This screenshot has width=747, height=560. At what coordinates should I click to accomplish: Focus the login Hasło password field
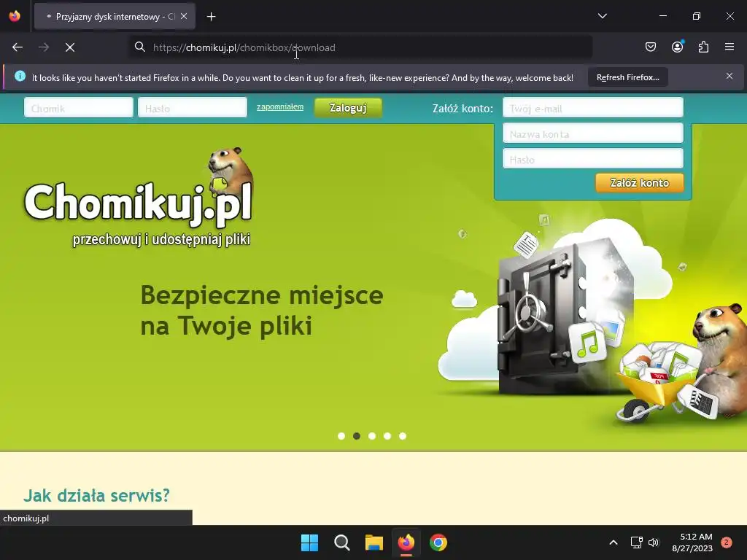(x=193, y=108)
